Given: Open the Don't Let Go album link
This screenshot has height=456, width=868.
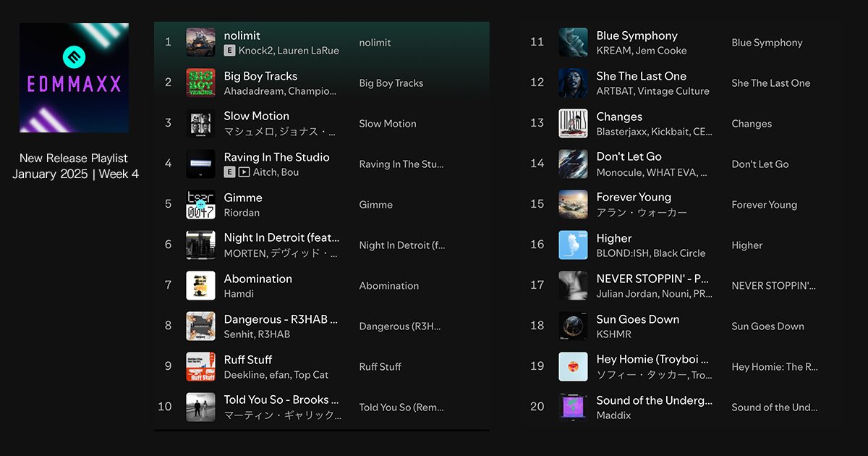Looking at the screenshot, I should [760, 164].
